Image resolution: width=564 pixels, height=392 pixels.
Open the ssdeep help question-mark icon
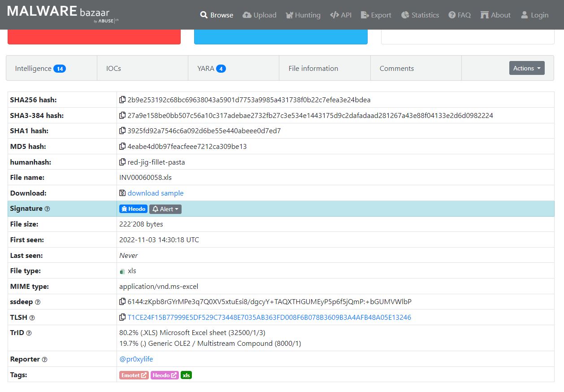(x=38, y=302)
